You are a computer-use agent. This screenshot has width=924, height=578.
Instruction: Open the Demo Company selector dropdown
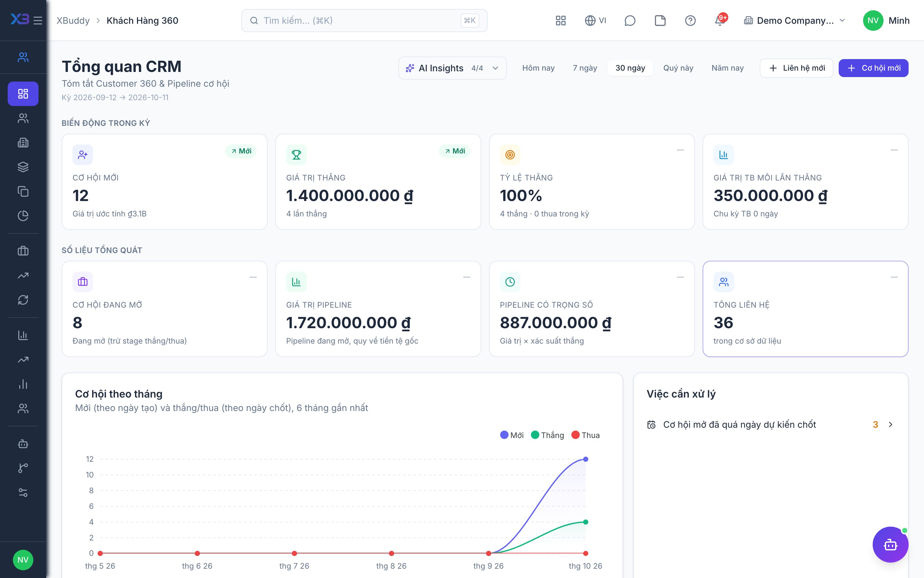(x=795, y=20)
